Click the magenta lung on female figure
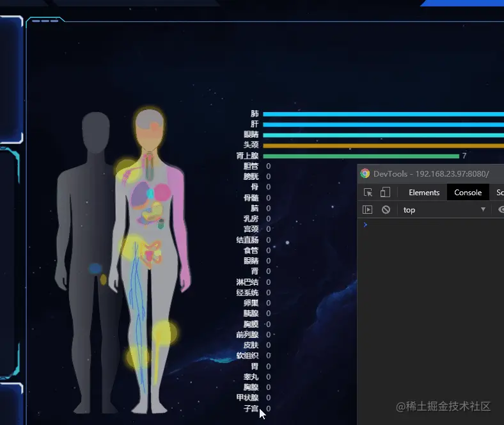The width and height of the screenshot is (504, 425). pyautogui.click(x=162, y=193)
